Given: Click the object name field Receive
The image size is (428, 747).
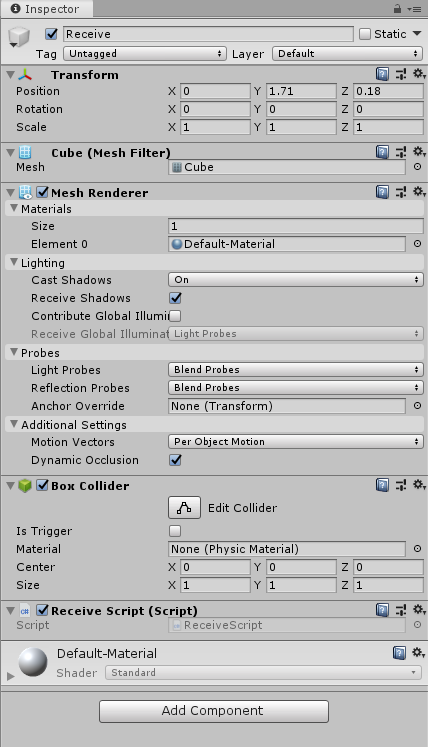Looking at the screenshot, I should tap(208, 34).
